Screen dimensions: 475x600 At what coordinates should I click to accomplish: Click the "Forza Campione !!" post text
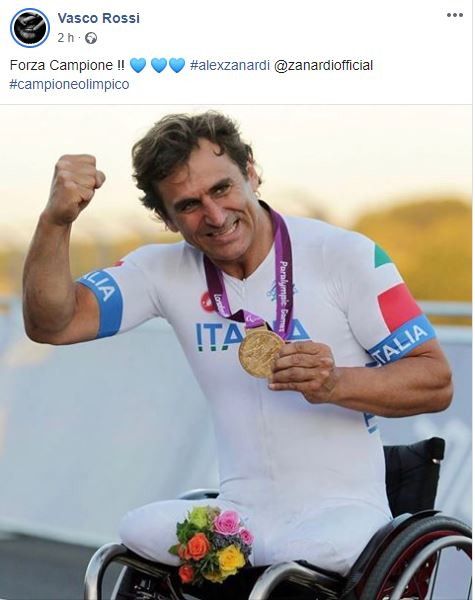pyautogui.click(x=67, y=65)
